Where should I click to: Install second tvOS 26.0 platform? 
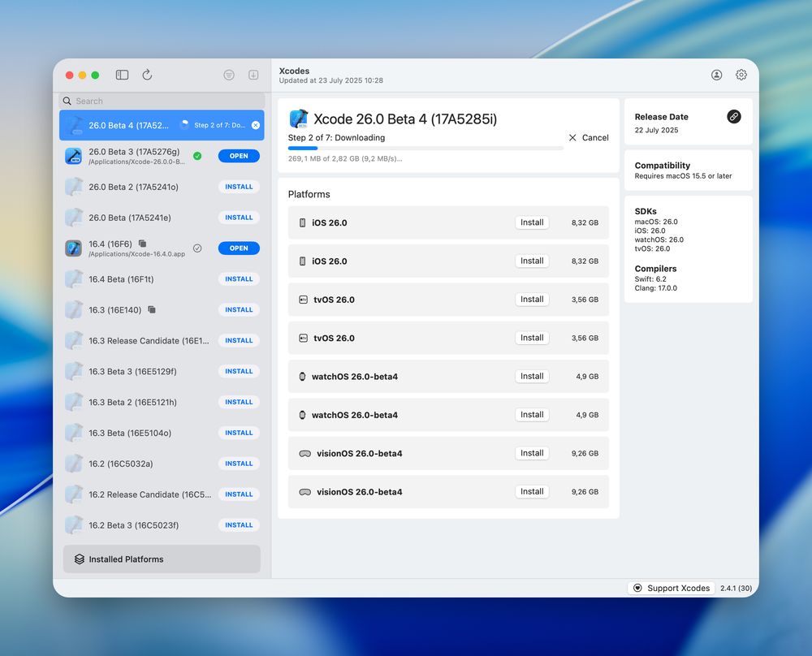click(532, 338)
